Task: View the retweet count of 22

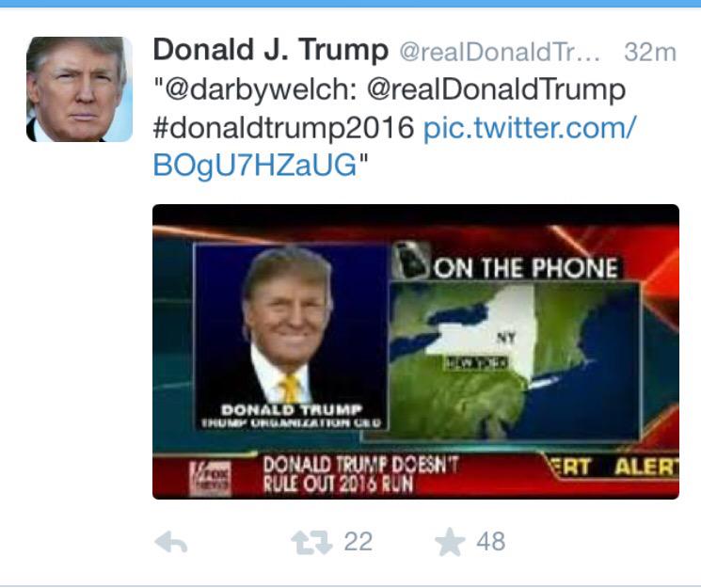Action: tap(358, 542)
